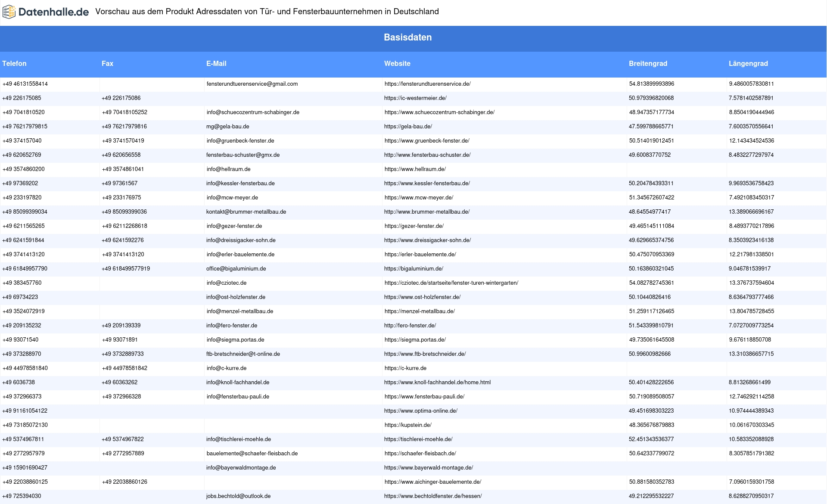The width and height of the screenshot is (827, 504).
Task: Select email jobs.bechtold@outlook.de
Action: (x=238, y=496)
